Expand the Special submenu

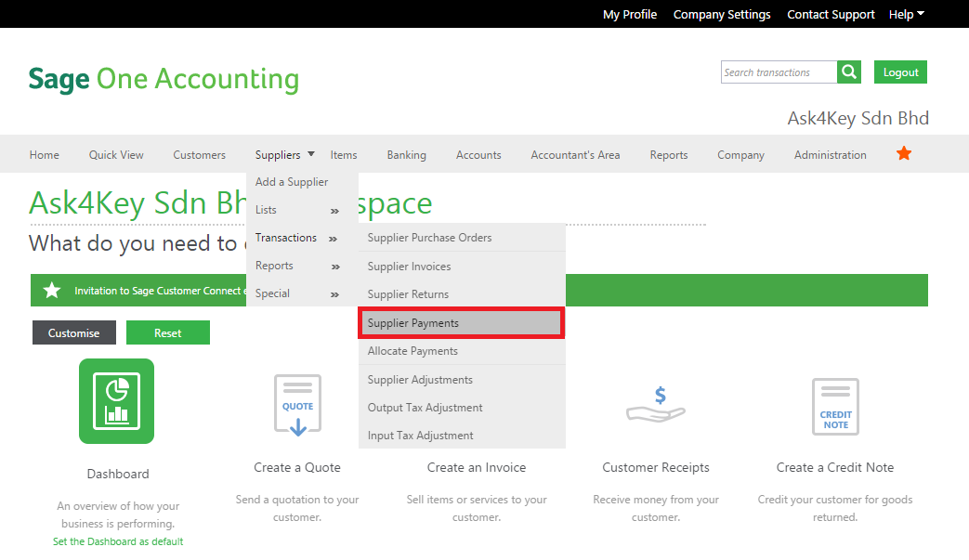coord(297,293)
